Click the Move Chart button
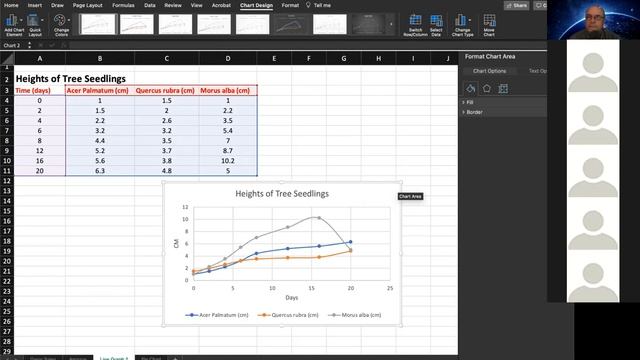This screenshot has width=640, height=360. [x=489, y=25]
